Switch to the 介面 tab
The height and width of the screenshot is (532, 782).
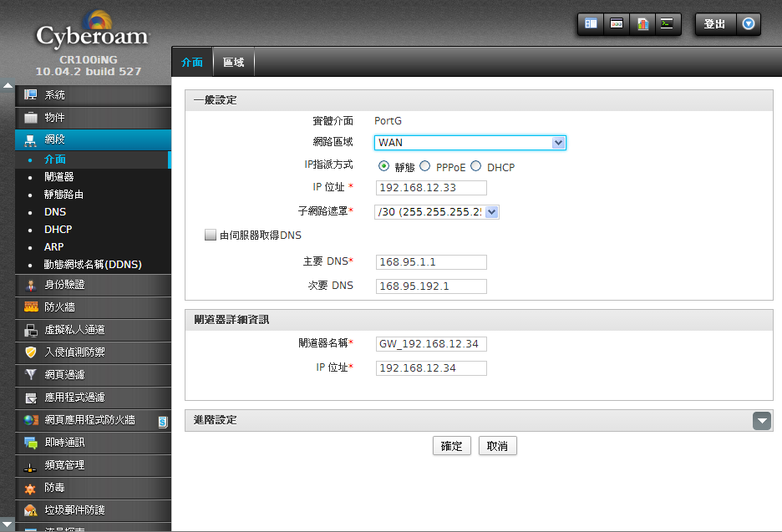point(192,63)
